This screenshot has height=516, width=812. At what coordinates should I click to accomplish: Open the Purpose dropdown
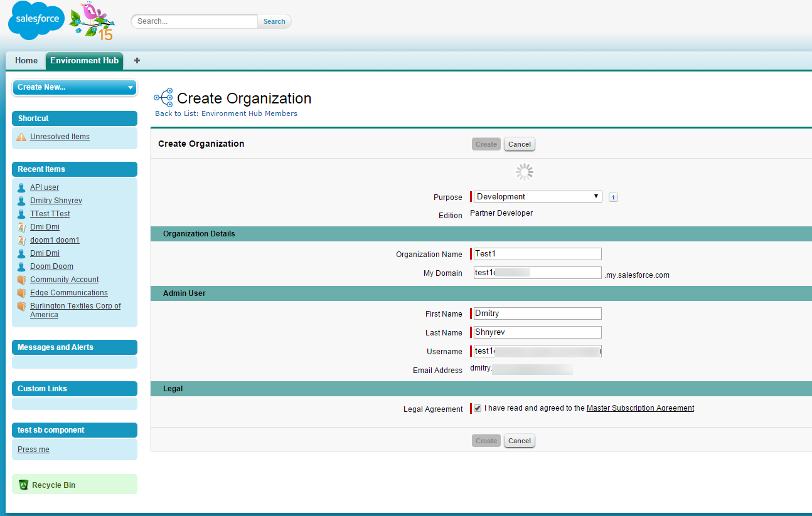point(537,197)
